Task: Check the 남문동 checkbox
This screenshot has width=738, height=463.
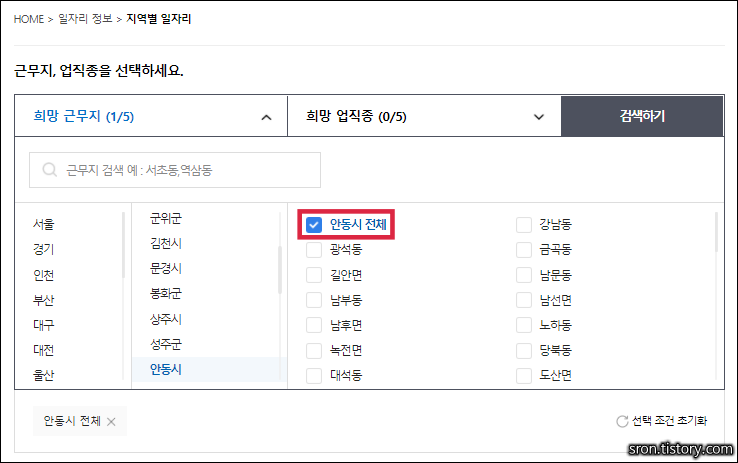Action: (524, 275)
